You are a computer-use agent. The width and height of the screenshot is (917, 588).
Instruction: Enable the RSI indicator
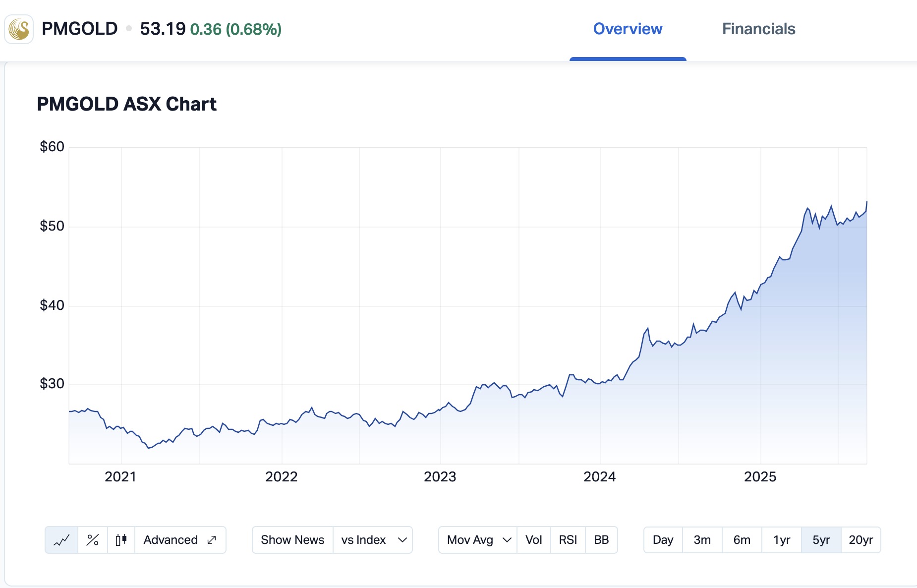click(x=568, y=540)
